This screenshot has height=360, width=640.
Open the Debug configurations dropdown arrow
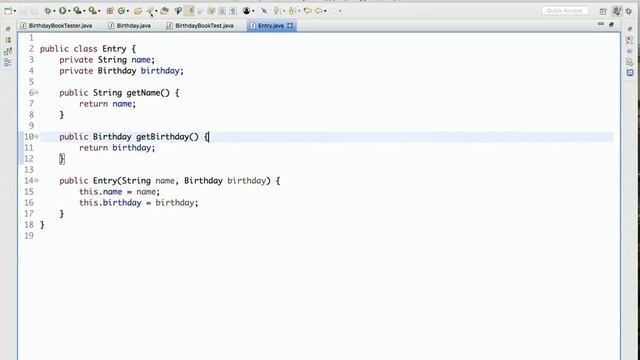pos(55,11)
